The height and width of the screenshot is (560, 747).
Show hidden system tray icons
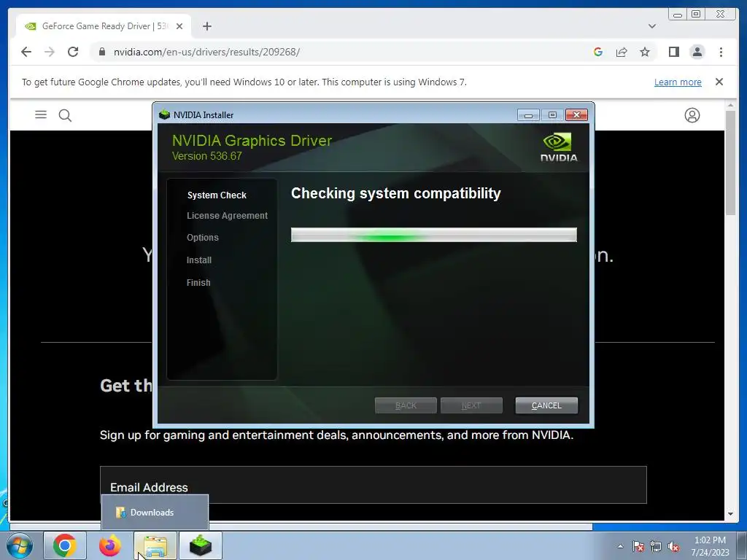pyautogui.click(x=620, y=546)
